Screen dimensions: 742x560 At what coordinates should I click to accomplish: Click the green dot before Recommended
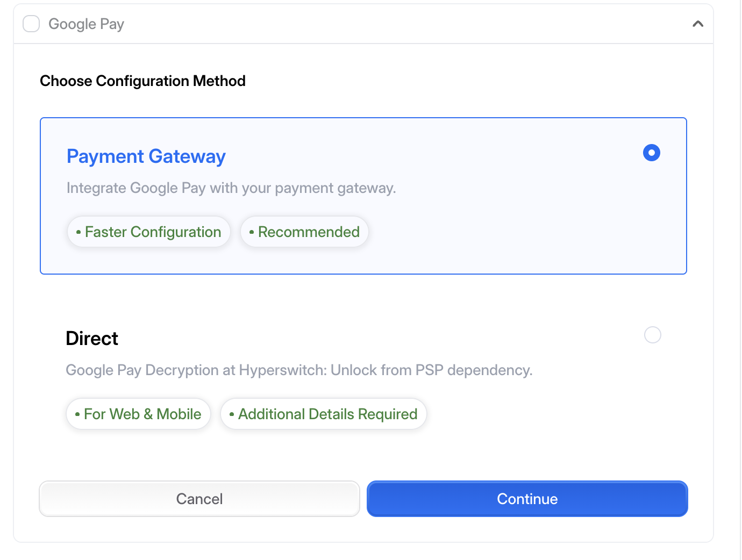pos(252,232)
